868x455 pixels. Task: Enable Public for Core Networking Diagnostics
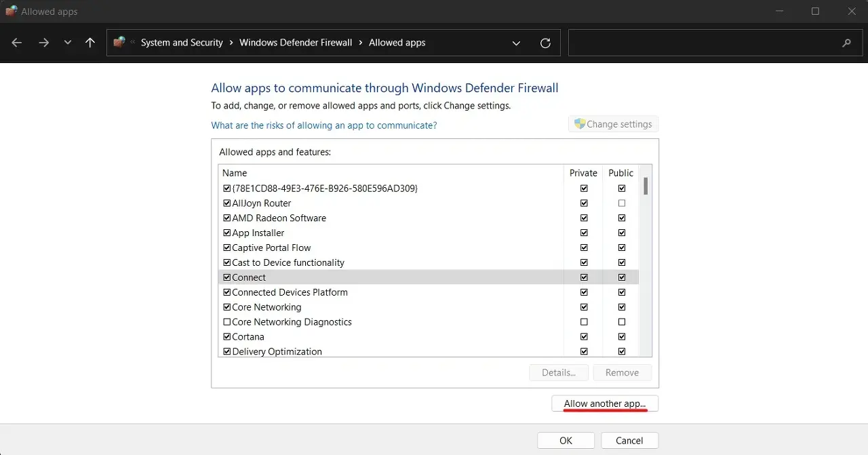(x=622, y=322)
